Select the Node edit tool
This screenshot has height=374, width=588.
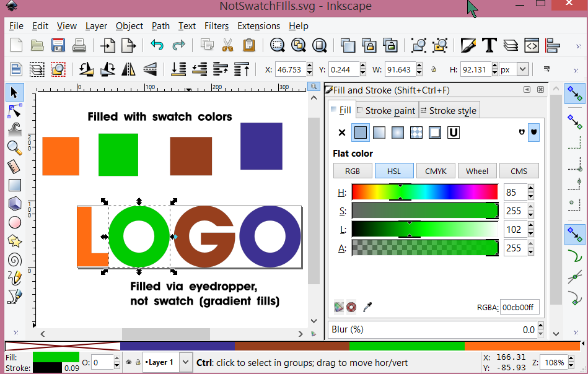14,111
